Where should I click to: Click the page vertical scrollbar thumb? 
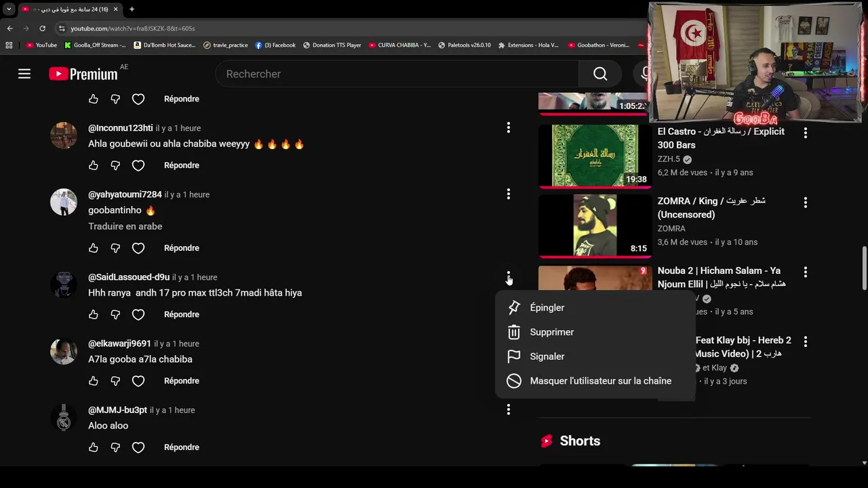tap(864, 269)
